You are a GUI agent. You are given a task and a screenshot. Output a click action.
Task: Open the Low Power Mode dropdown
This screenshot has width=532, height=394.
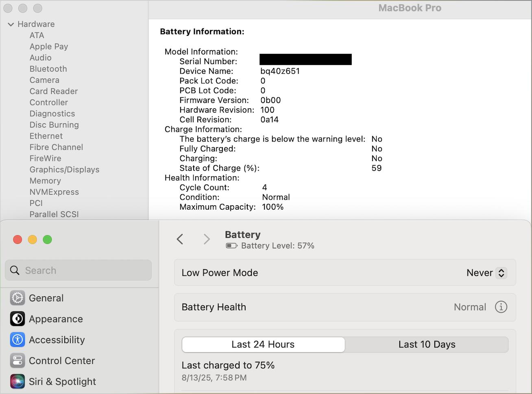[x=486, y=273]
